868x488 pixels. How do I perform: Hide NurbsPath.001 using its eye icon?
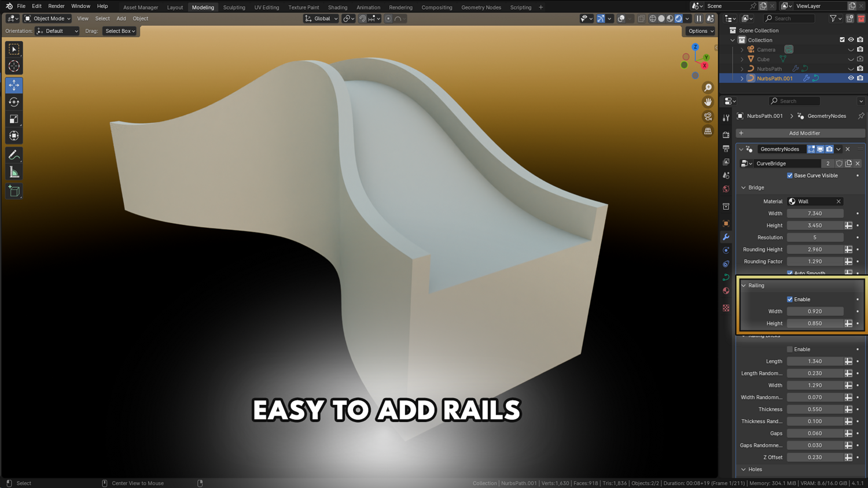[x=851, y=78]
